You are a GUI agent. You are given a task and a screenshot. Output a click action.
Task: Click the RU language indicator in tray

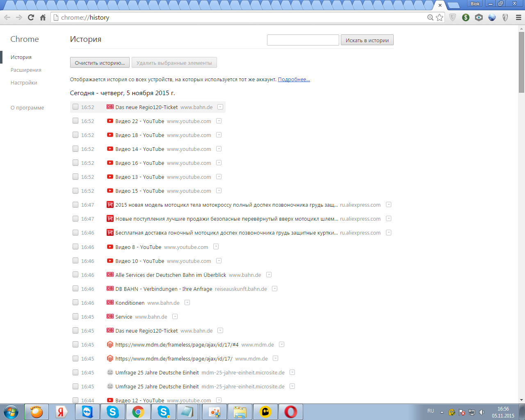coord(431,411)
